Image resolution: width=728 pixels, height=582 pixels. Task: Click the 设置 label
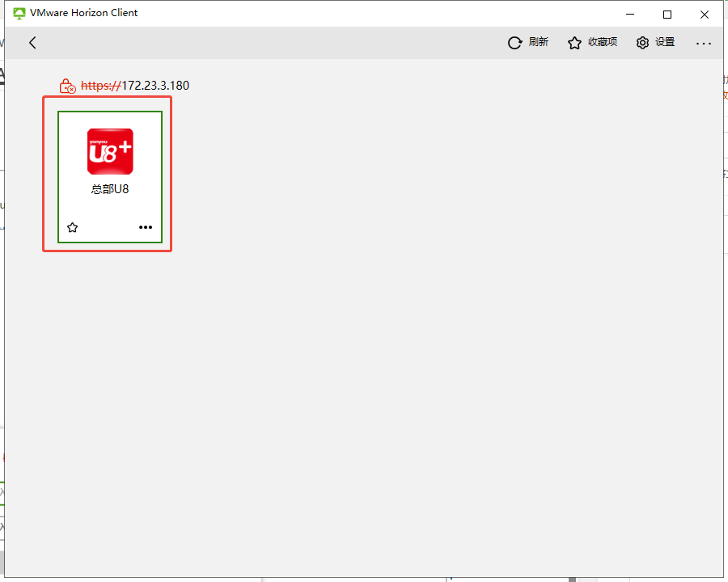coord(665,42)
